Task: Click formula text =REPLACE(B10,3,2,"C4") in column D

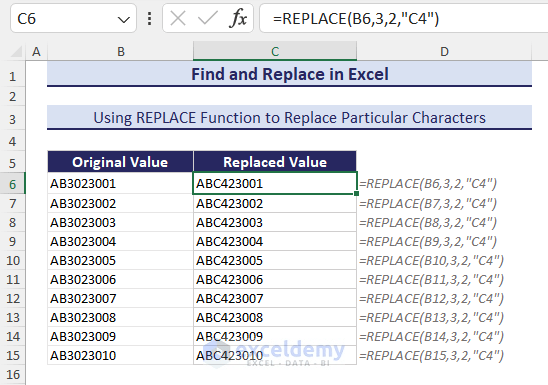Action: point(432,261)
